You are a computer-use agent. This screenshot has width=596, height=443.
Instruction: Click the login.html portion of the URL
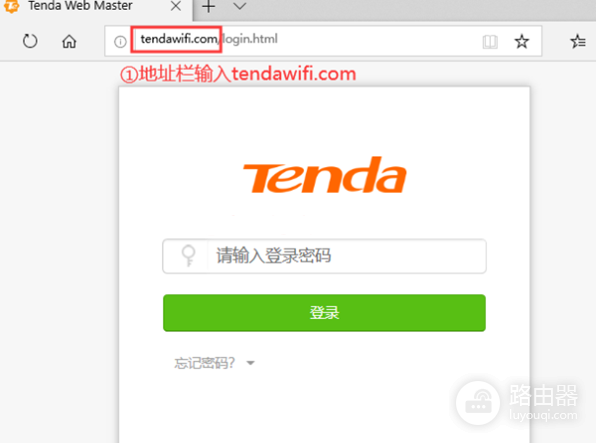[x=250, y=39]
